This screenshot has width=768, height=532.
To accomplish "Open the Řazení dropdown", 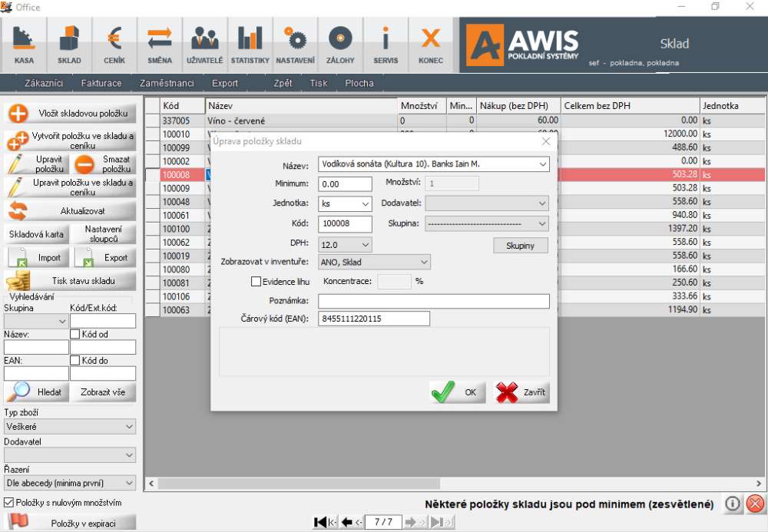I will (x=70, y=483).
